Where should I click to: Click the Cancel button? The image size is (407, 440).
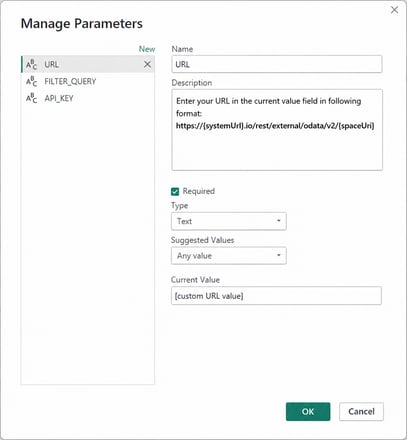361,412
